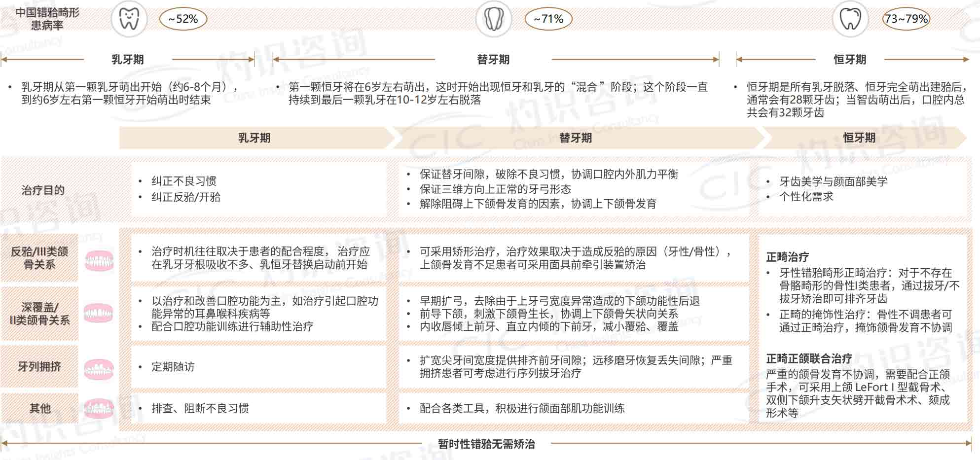Click the 反𬌗/III类颌骨关系 row label

tap(39, 258)
